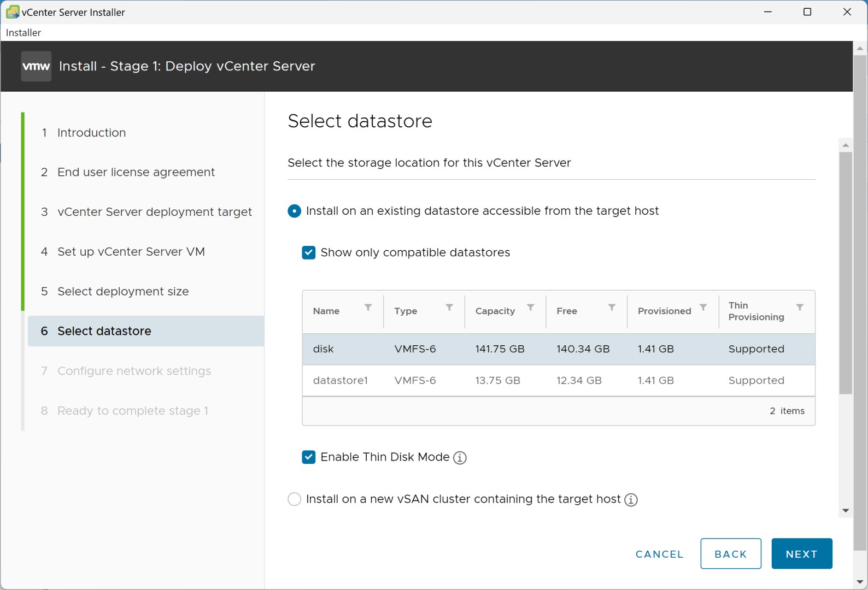Click the Thin Provisioning column header

(756, 311)
